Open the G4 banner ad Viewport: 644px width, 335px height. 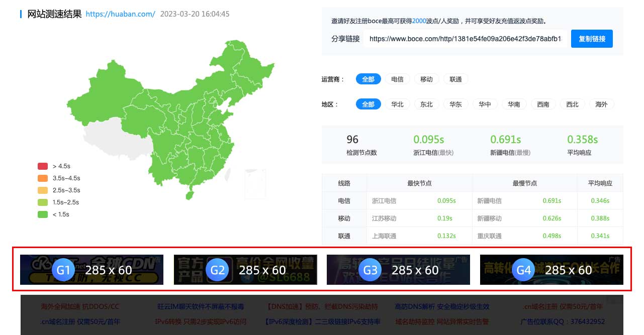pyautogui.click(x=551, y=270)
